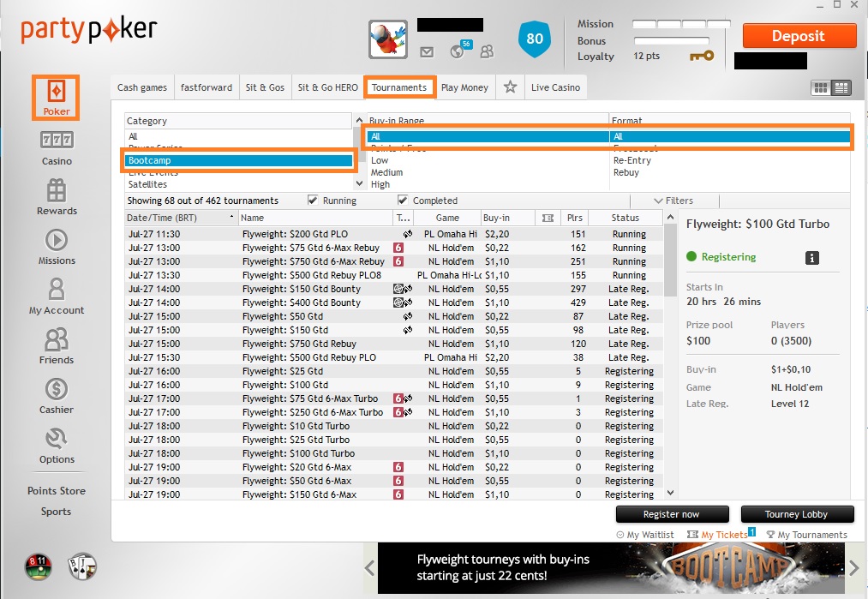Viewport: 868px width, 599px height.
Task: Toggle Completed tournaments checkbox
Action: click(x=403, y=201)
